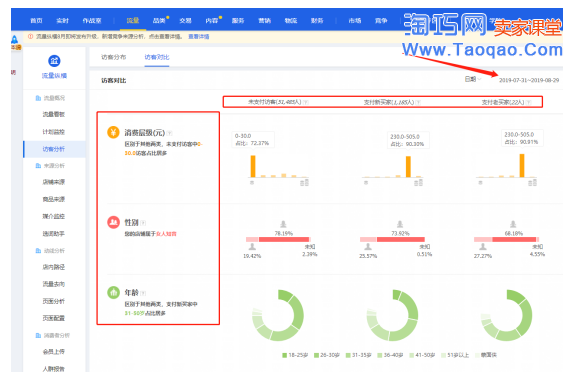Viewport: 570px width, 383px height.
Task: Switch to 访客对比 tab
Action: 157,57
